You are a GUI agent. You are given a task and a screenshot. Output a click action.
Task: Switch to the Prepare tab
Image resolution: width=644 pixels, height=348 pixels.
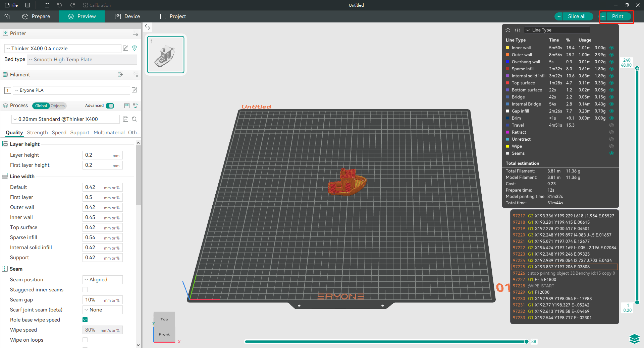tap(36, 16)
